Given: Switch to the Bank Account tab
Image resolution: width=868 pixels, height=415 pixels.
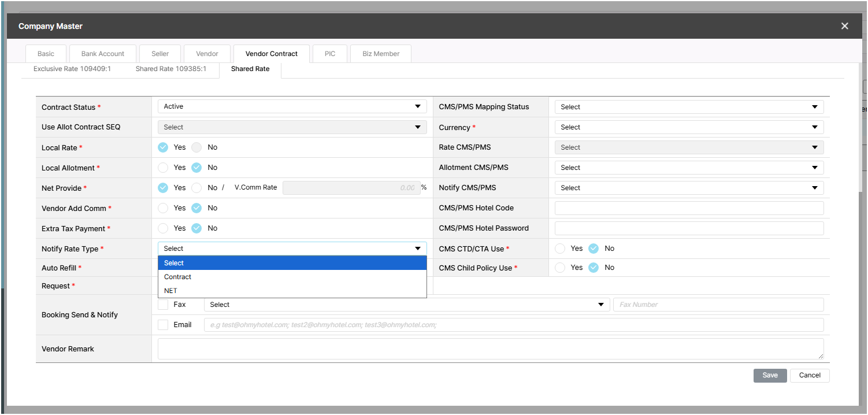Looking at the screenshot, I should (x=103, y=54).
